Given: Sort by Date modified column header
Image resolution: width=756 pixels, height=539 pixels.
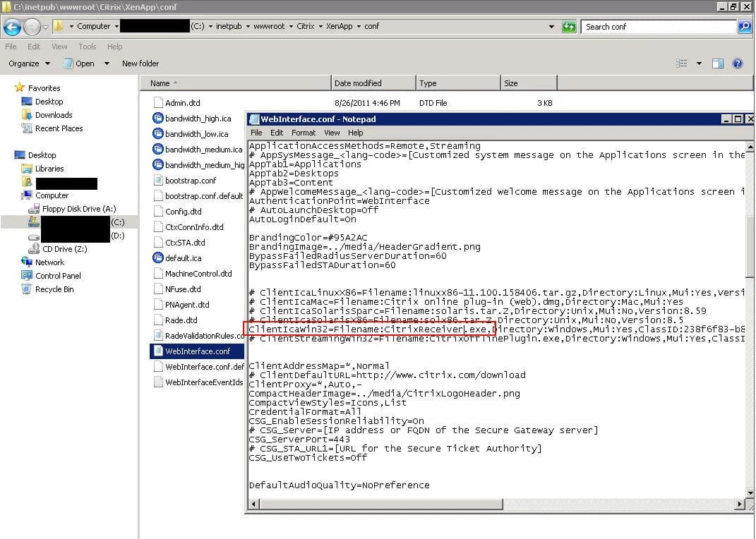Looking at the screenshot, I should (x=373, y=83).
